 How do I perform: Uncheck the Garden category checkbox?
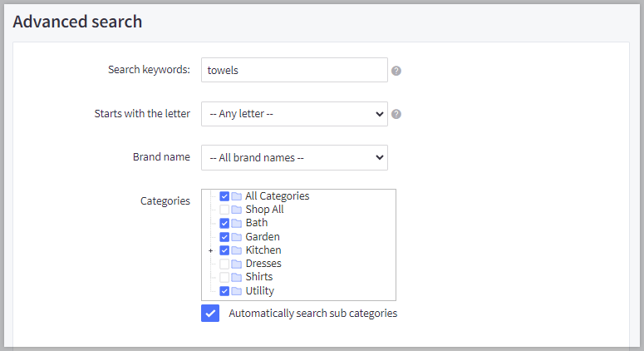[x=224, y=237]
